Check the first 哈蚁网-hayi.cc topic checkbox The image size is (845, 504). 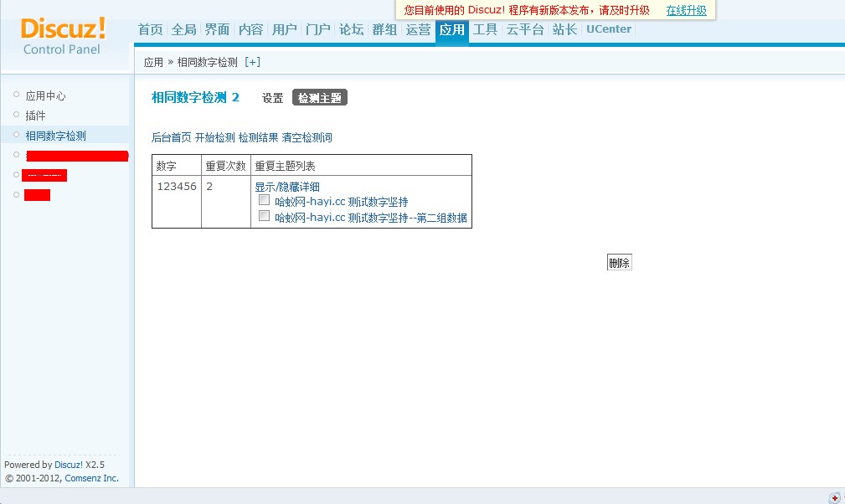pos(264,200)
